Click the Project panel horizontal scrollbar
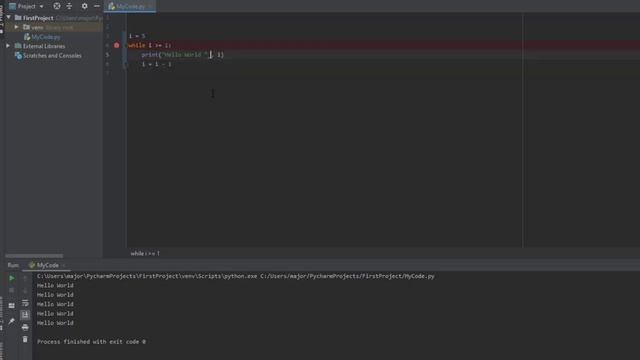 tap(34, 256)
